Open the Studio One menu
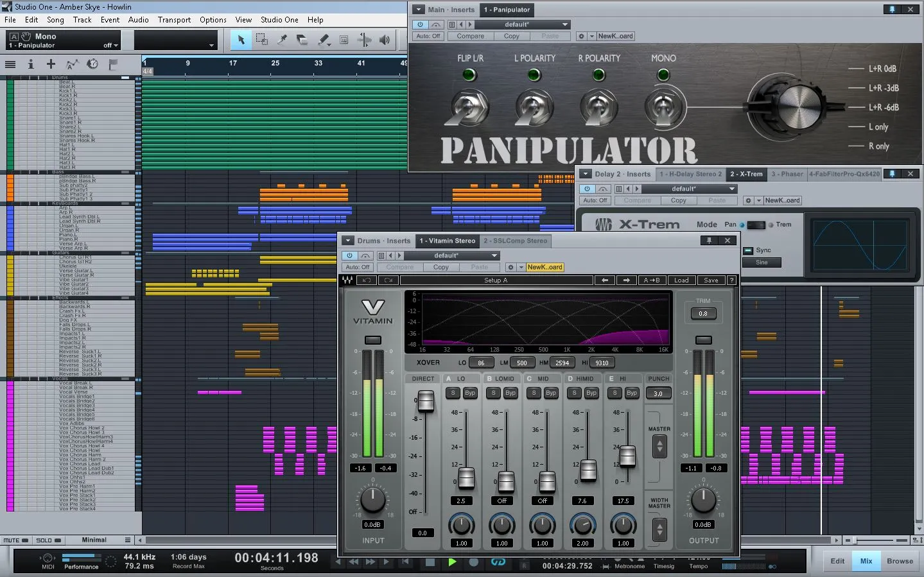The width and height of the screenshot is (924, 577). (x=279, y=20)
